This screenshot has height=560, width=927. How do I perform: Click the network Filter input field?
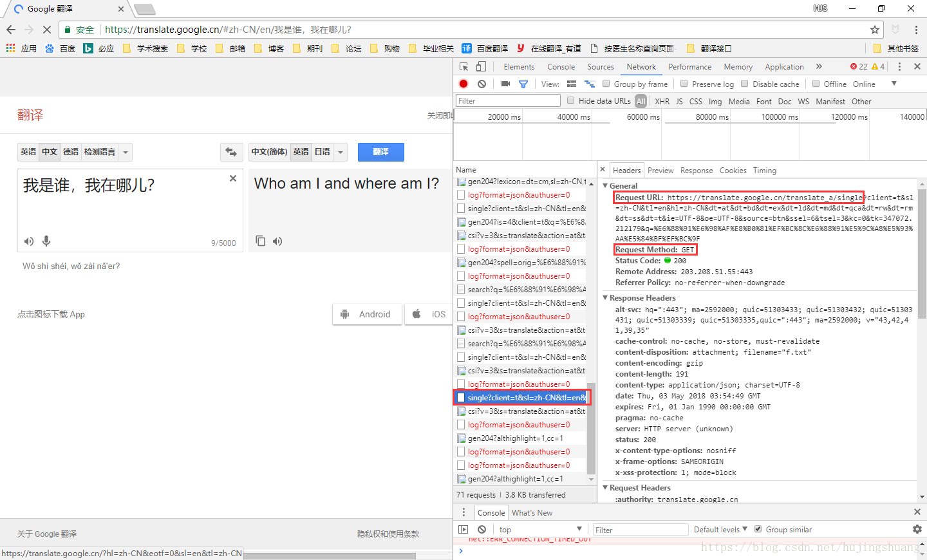click(508, 100)
